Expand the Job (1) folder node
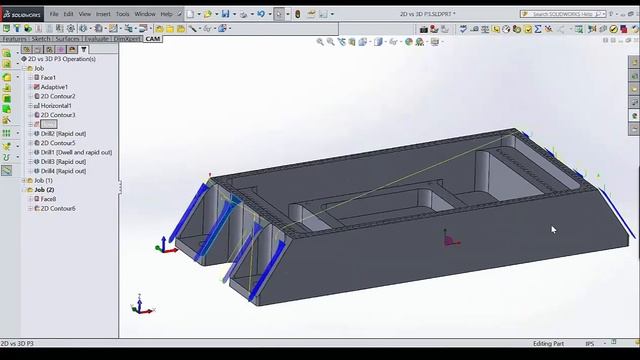This screenshot has width=640, height=360. point(24,180)
